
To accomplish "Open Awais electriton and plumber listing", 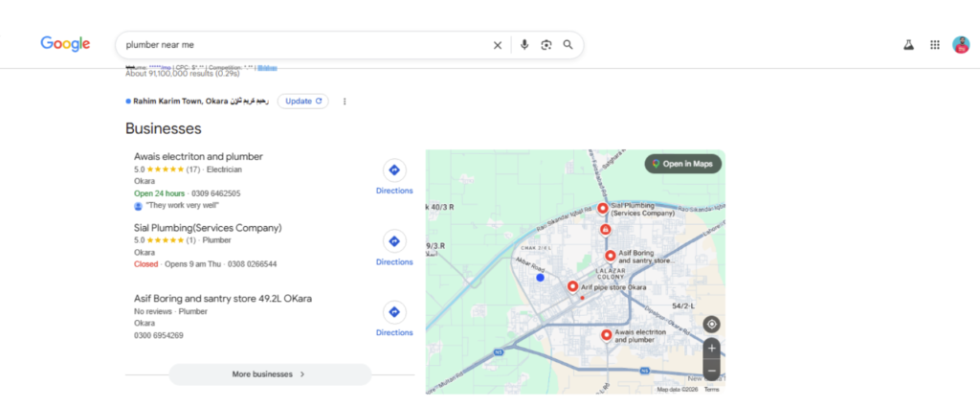I will tap(198, 157).
